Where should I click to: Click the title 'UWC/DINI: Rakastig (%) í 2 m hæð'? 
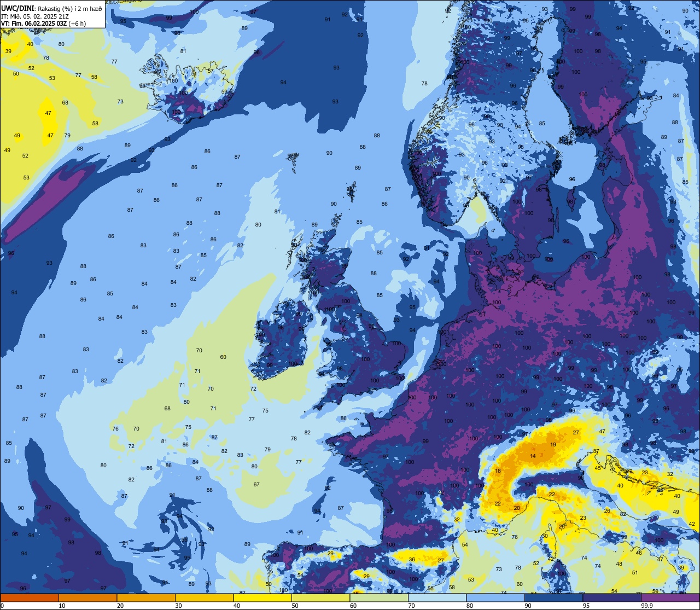pos(51,8)
